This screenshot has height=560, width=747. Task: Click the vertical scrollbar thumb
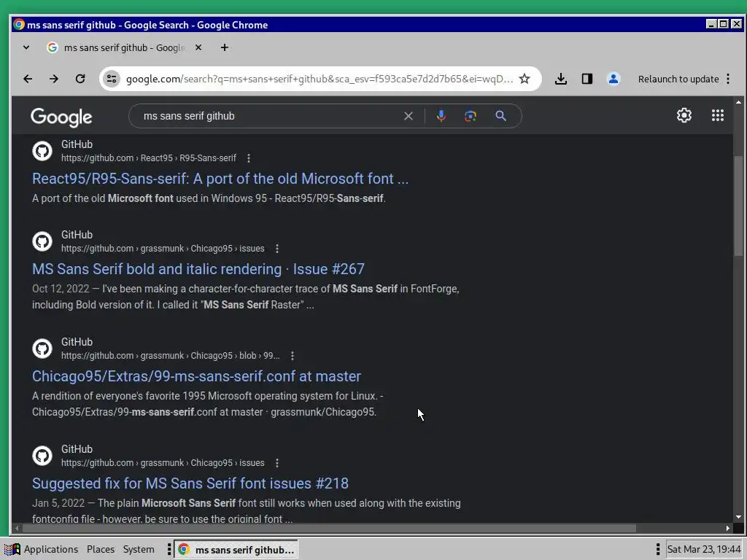(738, 206)
